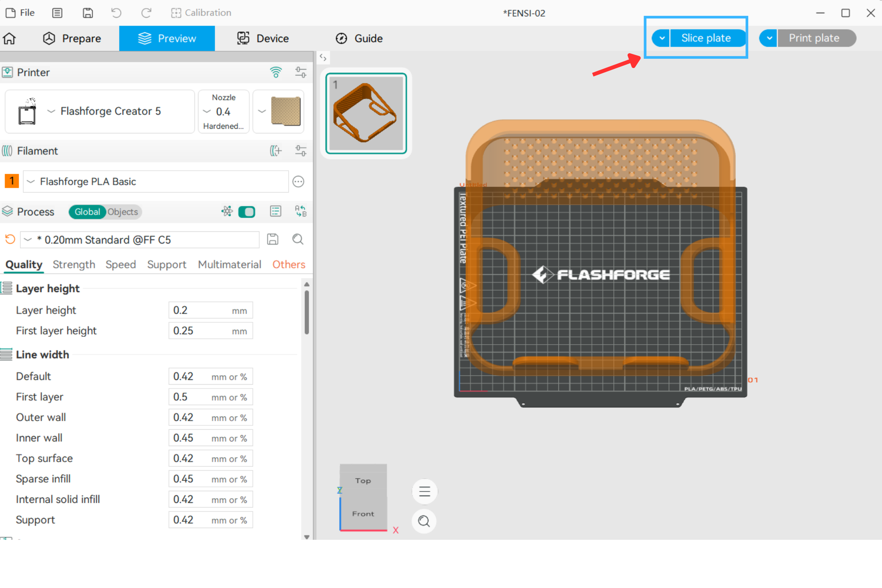Select the Quality settings tab

click(24, 264)
